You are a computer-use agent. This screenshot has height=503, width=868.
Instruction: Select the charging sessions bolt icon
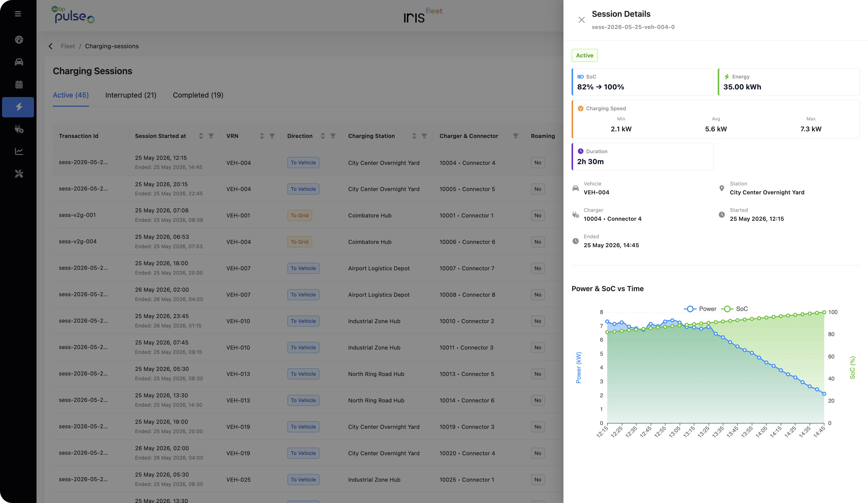pos(18,107)
